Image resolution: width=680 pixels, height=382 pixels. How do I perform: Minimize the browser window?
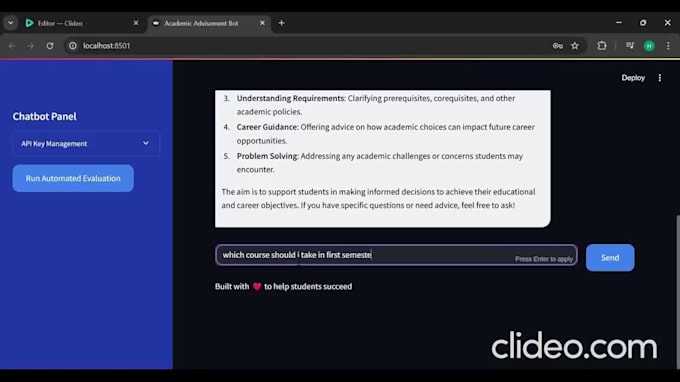pyautogui.click(x=619, y=23)
